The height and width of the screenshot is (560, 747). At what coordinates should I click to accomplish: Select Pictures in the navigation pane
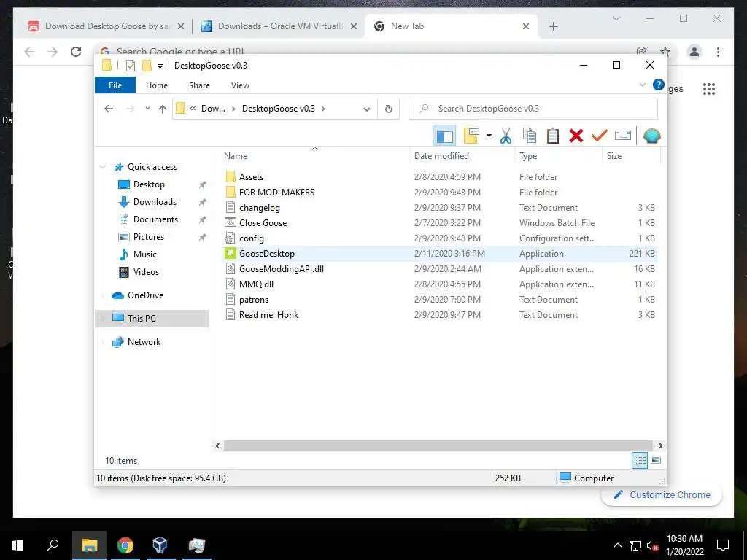point(149,237)
